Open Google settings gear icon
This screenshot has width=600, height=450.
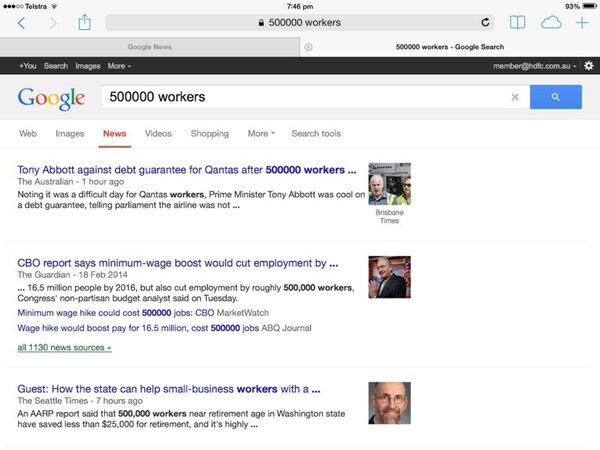588,66
